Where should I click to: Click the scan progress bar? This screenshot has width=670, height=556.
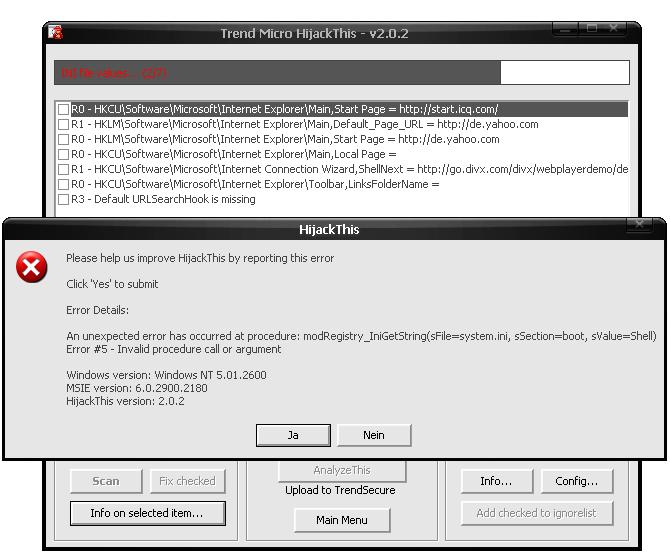(x=342, y=73)
